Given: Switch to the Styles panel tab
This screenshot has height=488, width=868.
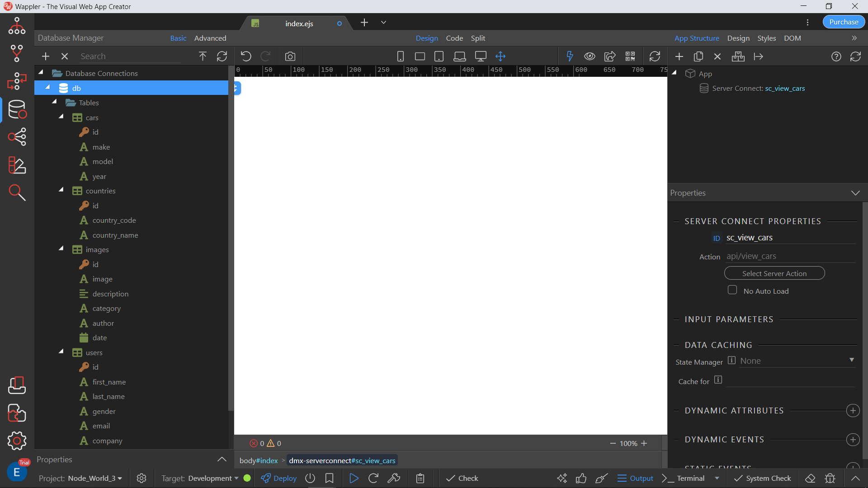Looking at the screenshot, I should pyautogui.click(x=766, y=38).
